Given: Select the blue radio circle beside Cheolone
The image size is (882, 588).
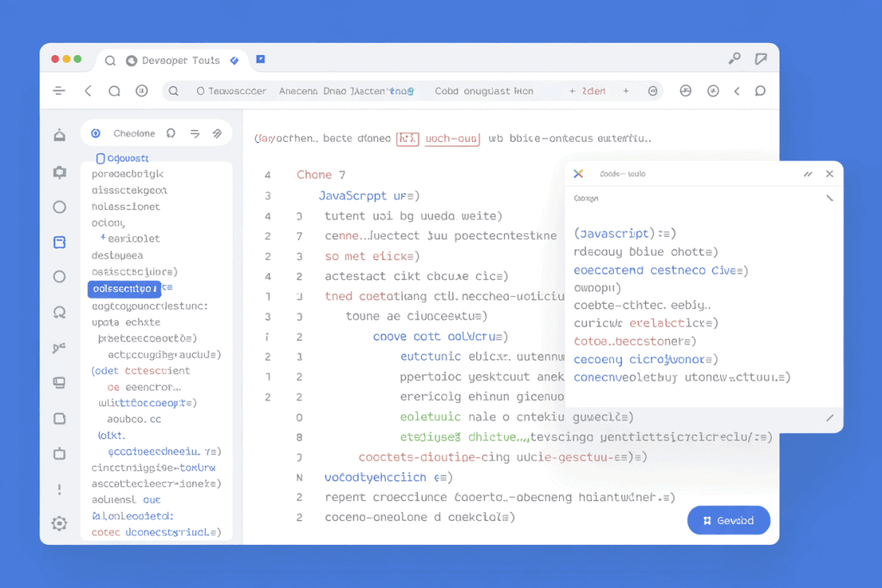Looking at the screenshot, I should click(96, 133).
